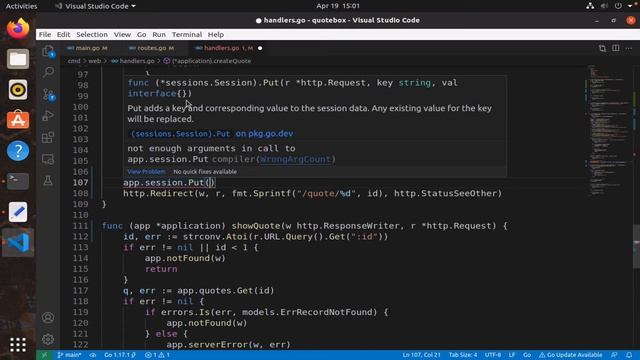Click LF end of line selector
The image size is (640, 360).
pyautogui.click(x=511, y=355)
